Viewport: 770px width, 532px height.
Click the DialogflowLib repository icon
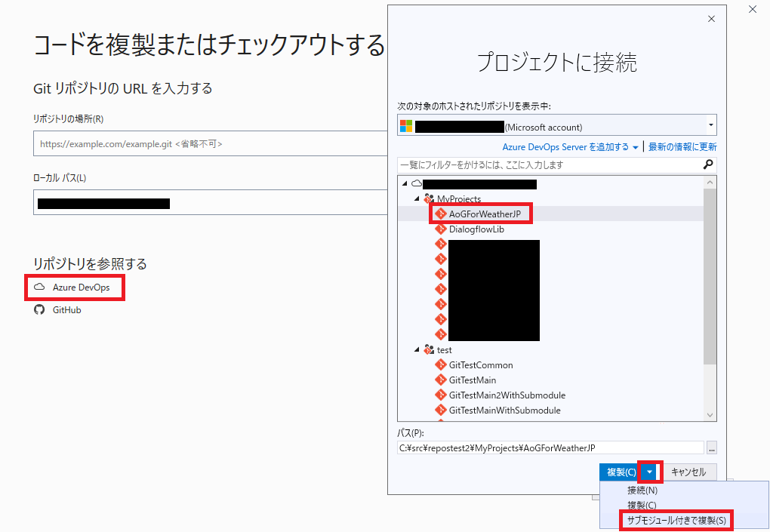coord(441,229)
